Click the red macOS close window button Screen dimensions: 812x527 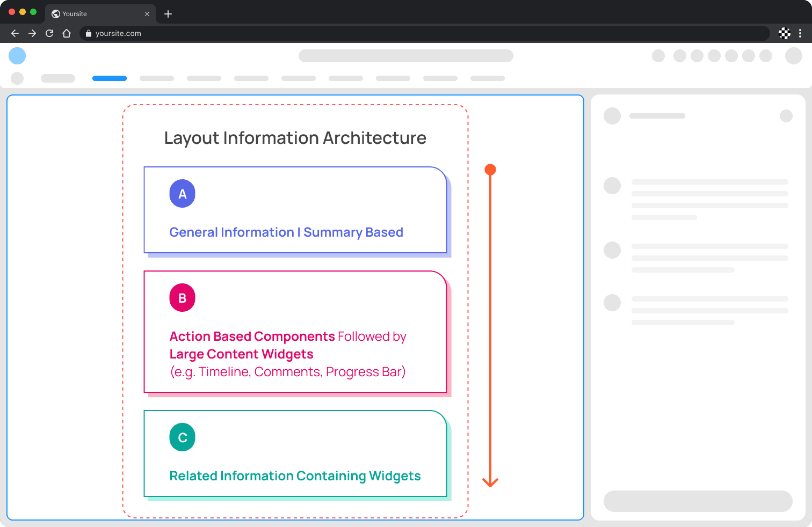[12, 12]
